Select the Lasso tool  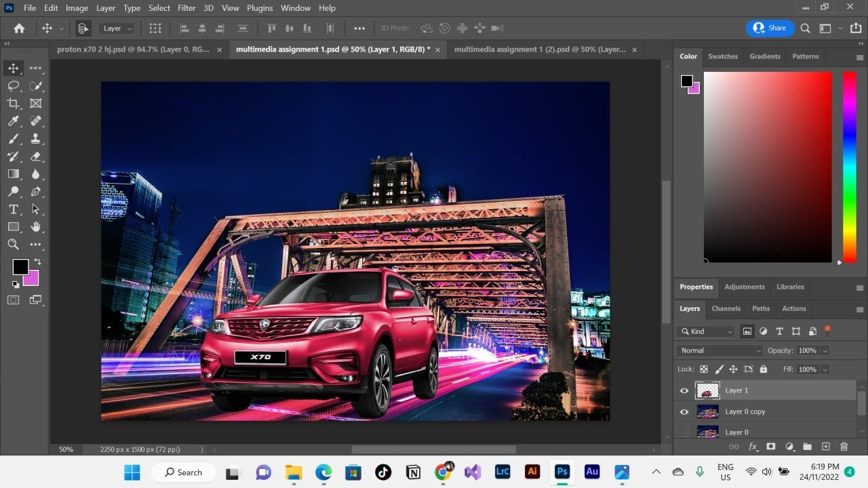coord(13,86)
